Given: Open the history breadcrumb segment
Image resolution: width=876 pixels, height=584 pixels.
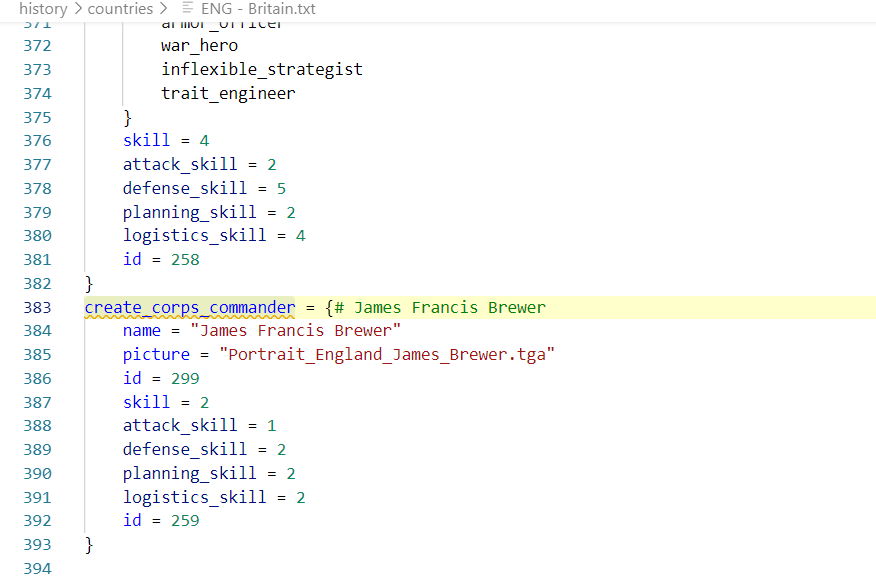Looking at the screenshot, I should point(43,9).
